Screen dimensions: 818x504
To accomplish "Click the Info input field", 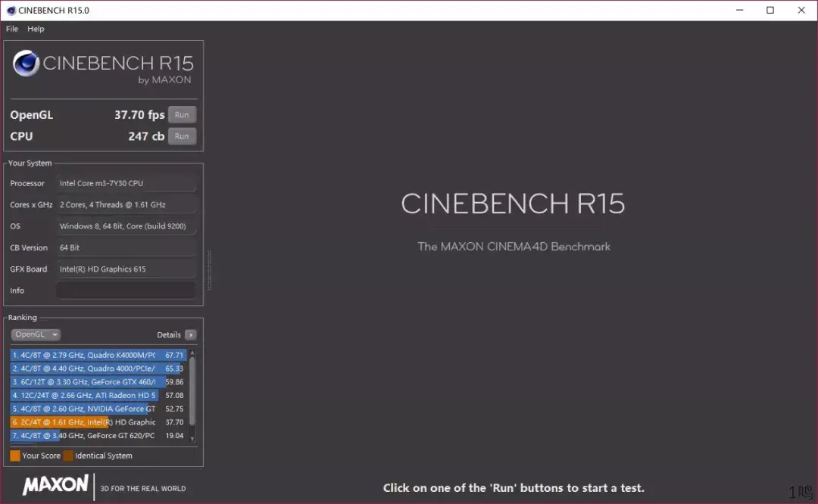I will 126,291.
